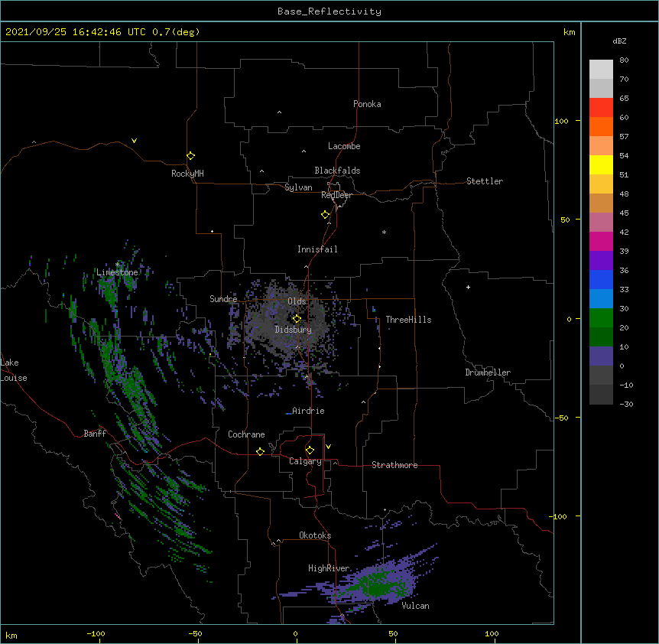Screen dimensions: 659x644
Task: Click the RedDeer city label
Action: (336, 195)
